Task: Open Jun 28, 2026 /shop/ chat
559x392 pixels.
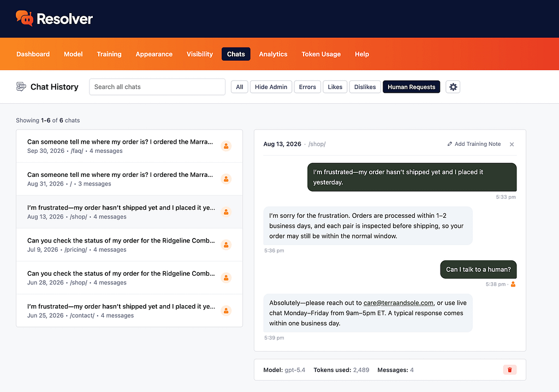Action: coord(129,278)
